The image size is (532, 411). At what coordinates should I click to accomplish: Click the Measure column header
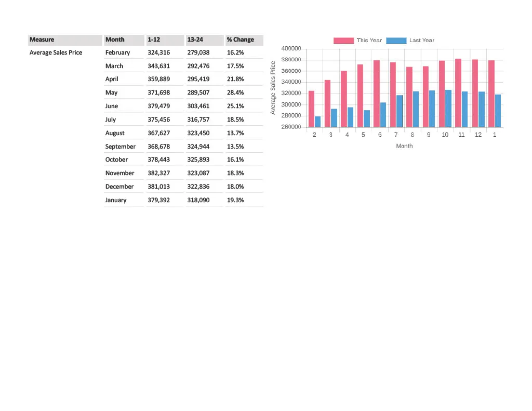[x=65, y=39]
